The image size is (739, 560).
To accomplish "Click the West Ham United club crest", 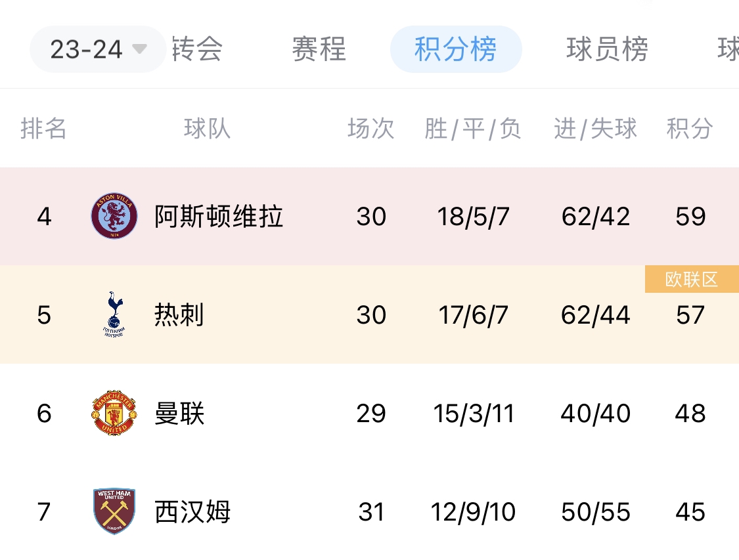I will pyautogui.click(x=113, y=512).
